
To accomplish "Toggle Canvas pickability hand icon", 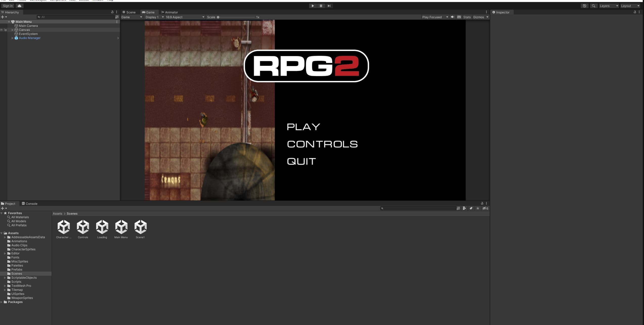I will 5,30.
